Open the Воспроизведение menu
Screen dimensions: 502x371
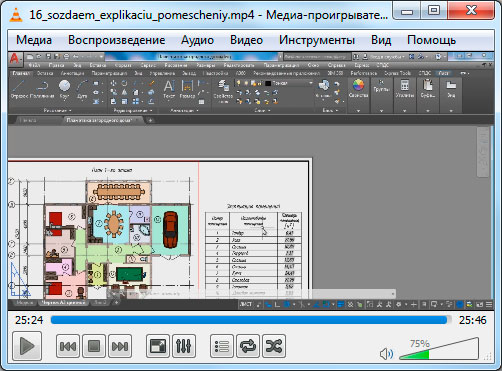coord(116,40)
